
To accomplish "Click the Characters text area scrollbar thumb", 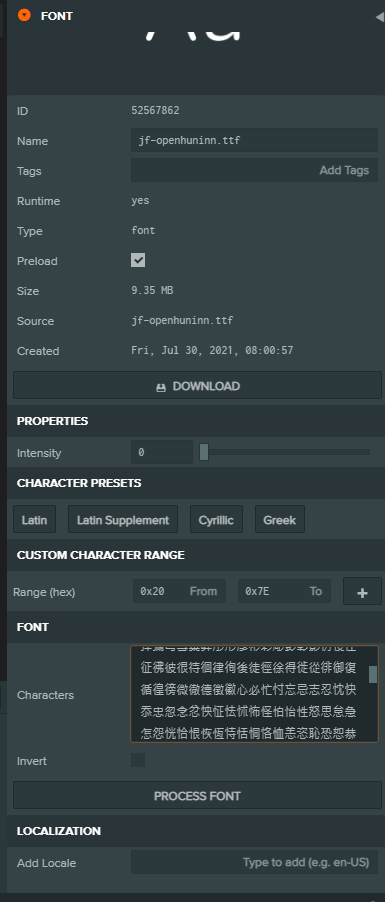I will (373, 674).
